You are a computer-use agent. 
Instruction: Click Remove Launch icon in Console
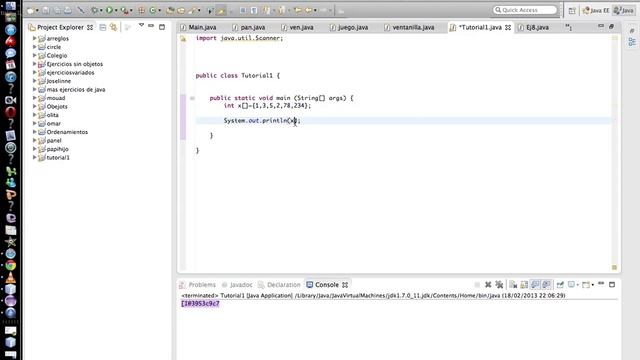488,284
